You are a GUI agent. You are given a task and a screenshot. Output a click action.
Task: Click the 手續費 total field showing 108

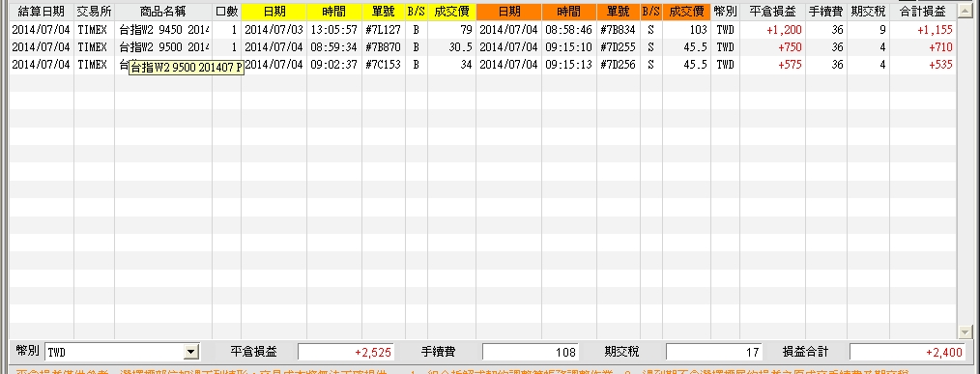point(530,352)
